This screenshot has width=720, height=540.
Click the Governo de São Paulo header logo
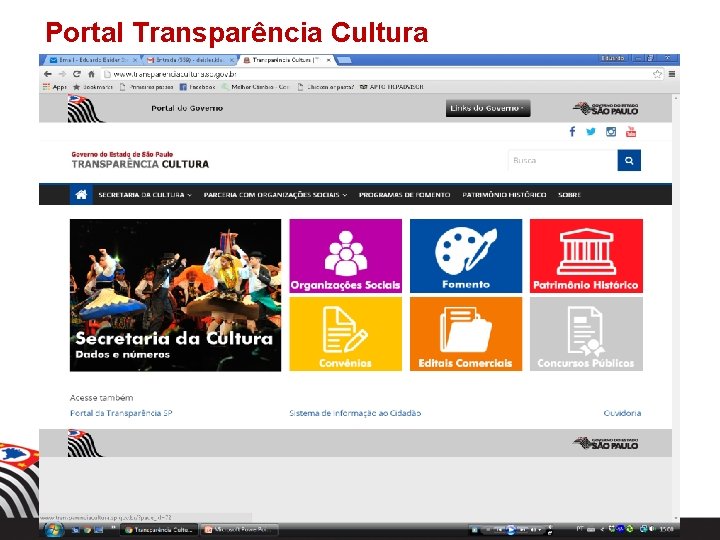tap(606, 109)
